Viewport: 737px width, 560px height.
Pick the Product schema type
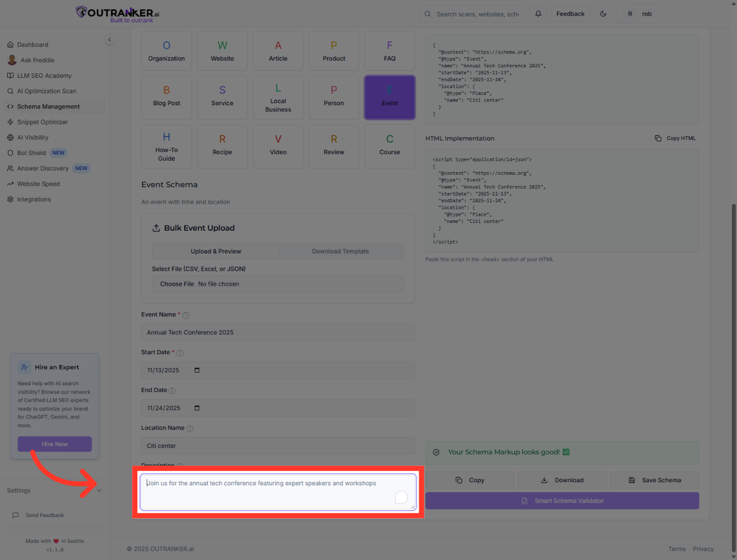334,51
